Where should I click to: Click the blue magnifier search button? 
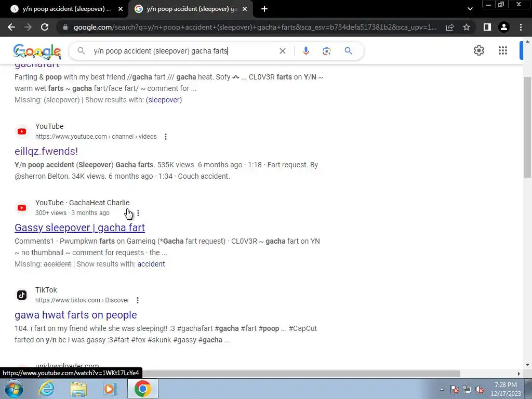tap(348, 51)
